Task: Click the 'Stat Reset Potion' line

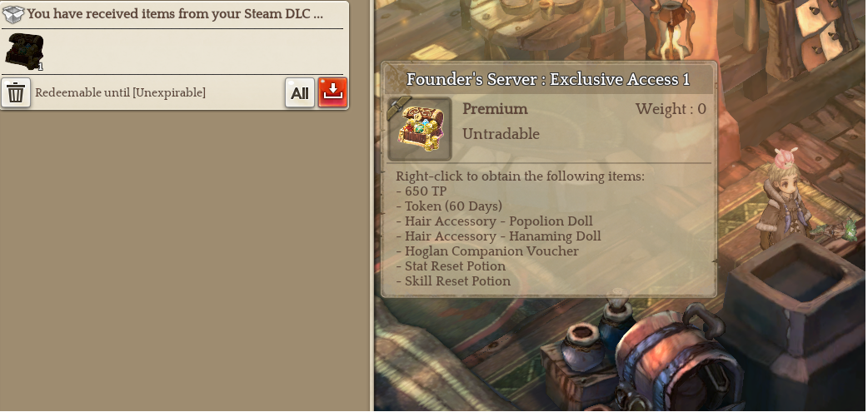Action: pos(451,266)
